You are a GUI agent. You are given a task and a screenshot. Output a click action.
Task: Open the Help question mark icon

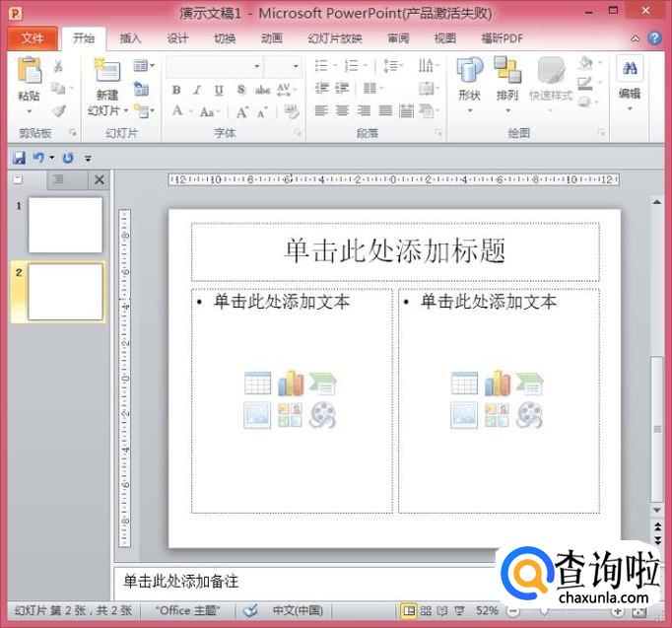coord(654,38)
